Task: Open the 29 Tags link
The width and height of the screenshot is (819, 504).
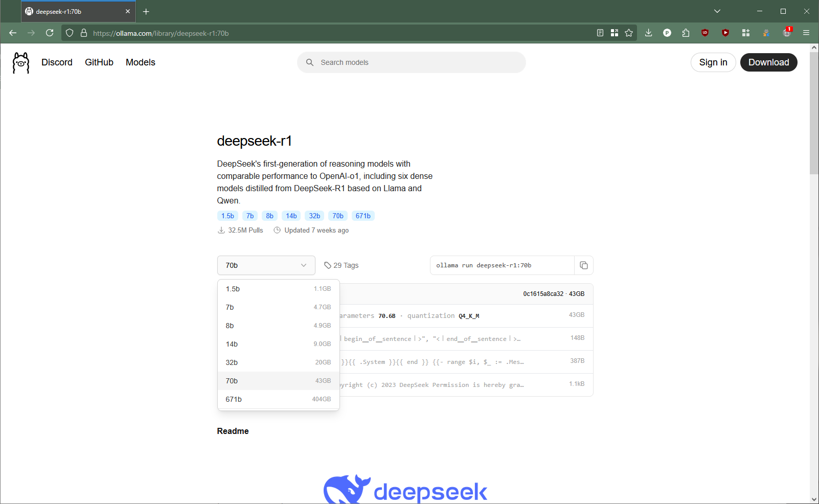Action: click(x=342, y=265)
